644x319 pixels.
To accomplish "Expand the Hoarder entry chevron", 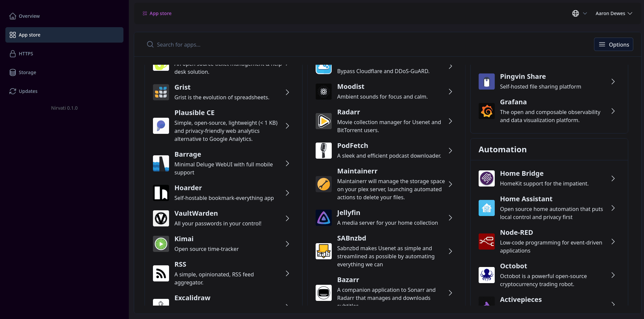I will click(287, 193).
